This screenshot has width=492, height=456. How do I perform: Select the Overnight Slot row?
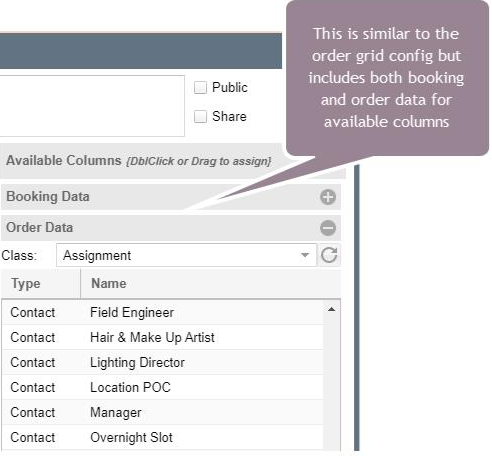[x=163, y=437]
